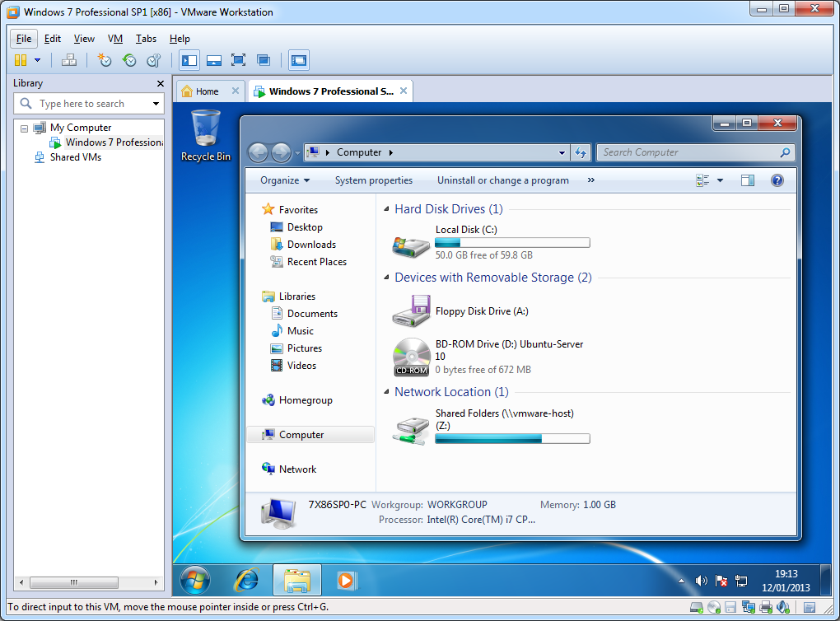Click Revert to Snapshot toolbar icon
Viewport: 840px width, 621px height.
(x=129, y=60)
